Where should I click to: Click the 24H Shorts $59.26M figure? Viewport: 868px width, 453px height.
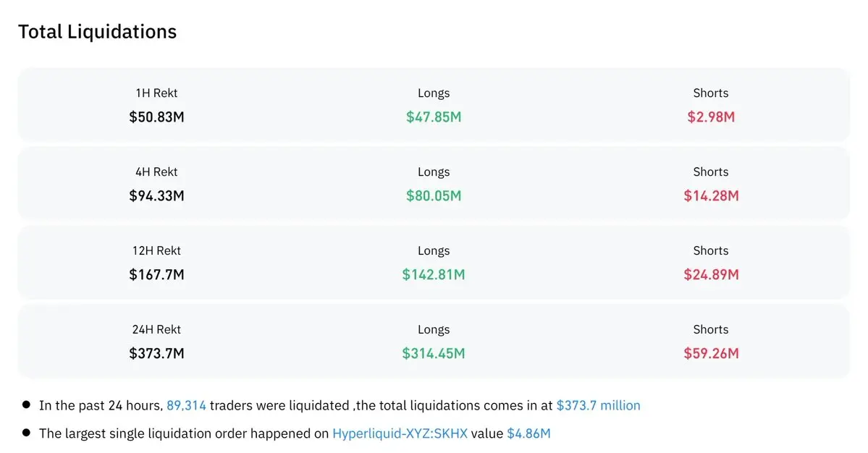(x=711, y=353)
